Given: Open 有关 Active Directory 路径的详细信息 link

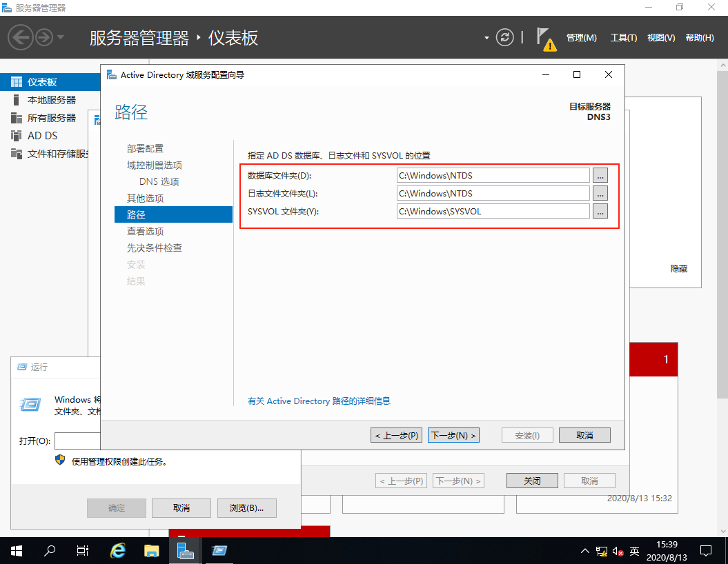Looking at the screenshot, I should [319, 401].
